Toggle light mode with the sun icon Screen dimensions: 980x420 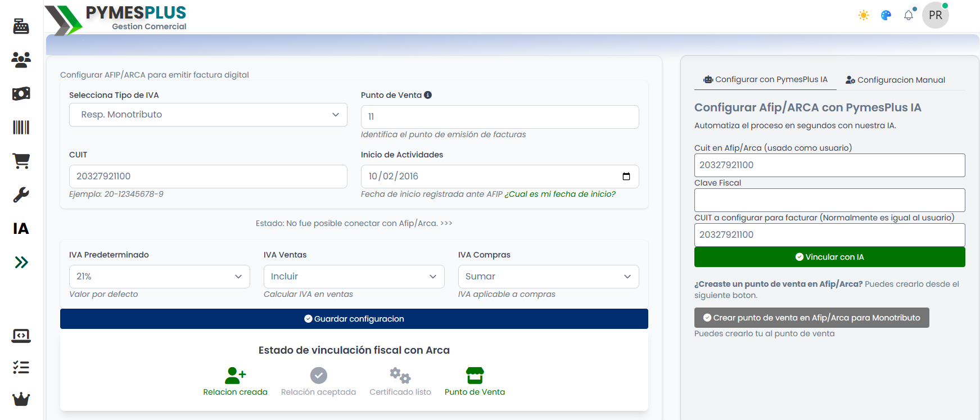(864, 15)
